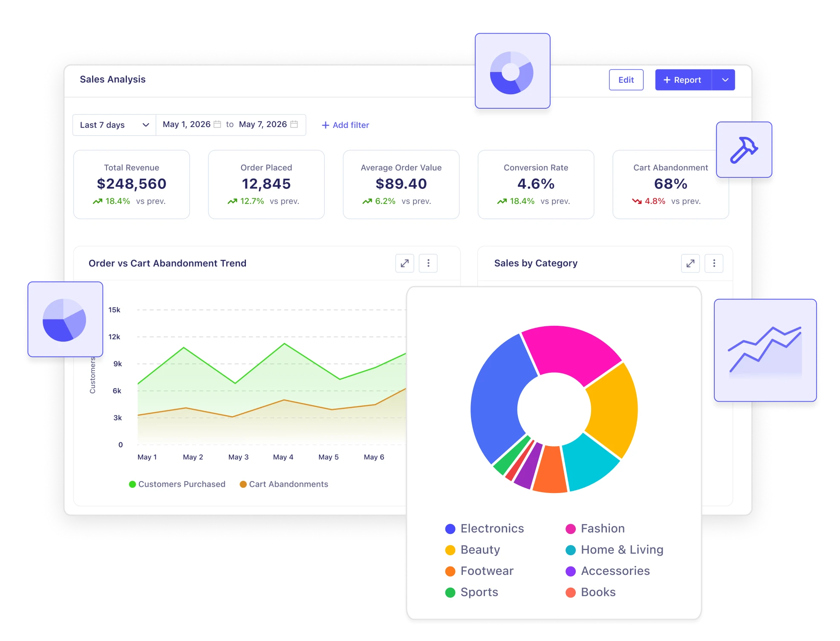Open the Report button dropdown arrow
Viewport: 840px width, 641px height.
pyautogui.click(x=724, y=80)
